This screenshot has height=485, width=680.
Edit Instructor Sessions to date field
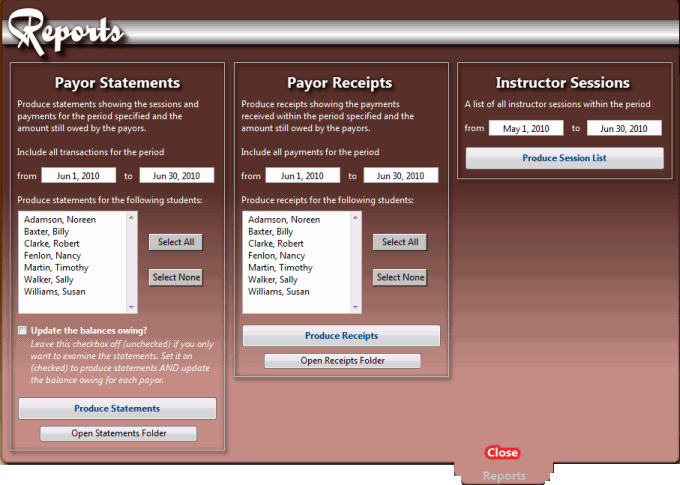(x=624, y=128)
